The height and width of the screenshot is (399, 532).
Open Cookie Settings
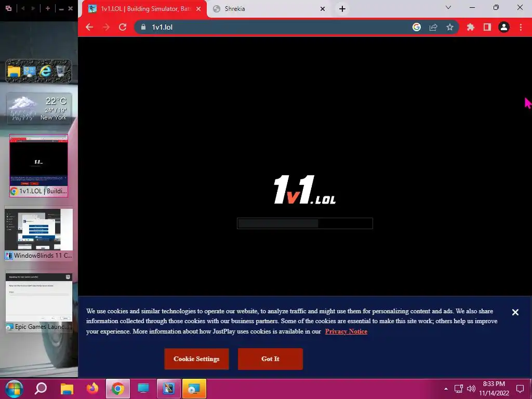pos(196,359)
